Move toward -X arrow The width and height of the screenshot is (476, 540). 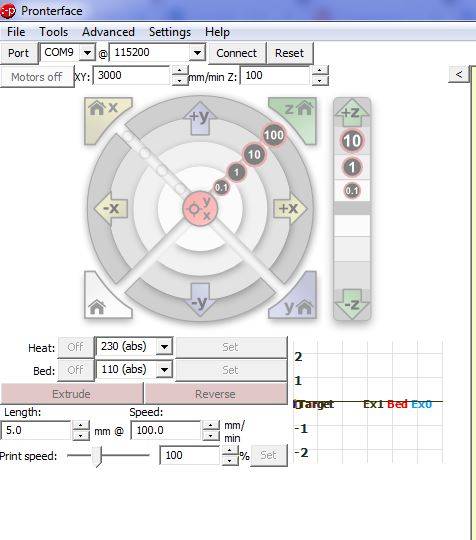[111, 208]
